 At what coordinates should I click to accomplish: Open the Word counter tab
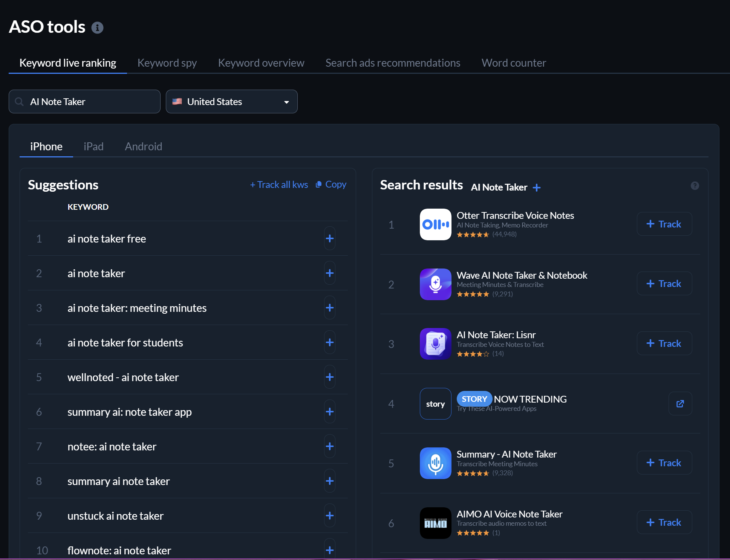point(513,63)
